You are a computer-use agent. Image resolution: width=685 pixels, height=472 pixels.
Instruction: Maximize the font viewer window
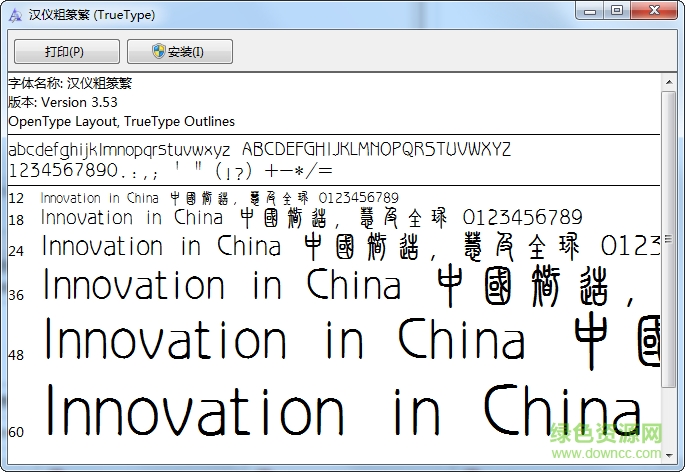pos(617,10)
